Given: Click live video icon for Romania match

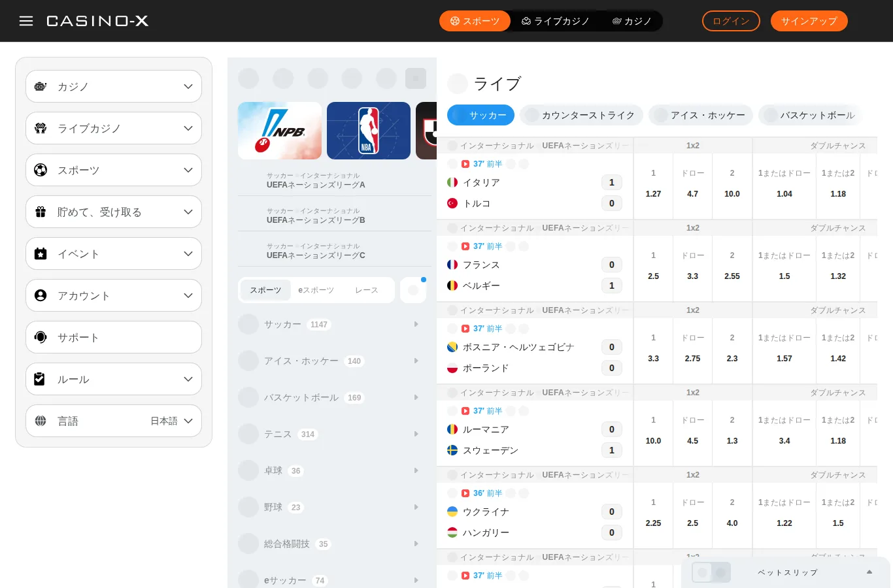Looking at the screenshot, I should pyautogui.click(x=465, y=411).
